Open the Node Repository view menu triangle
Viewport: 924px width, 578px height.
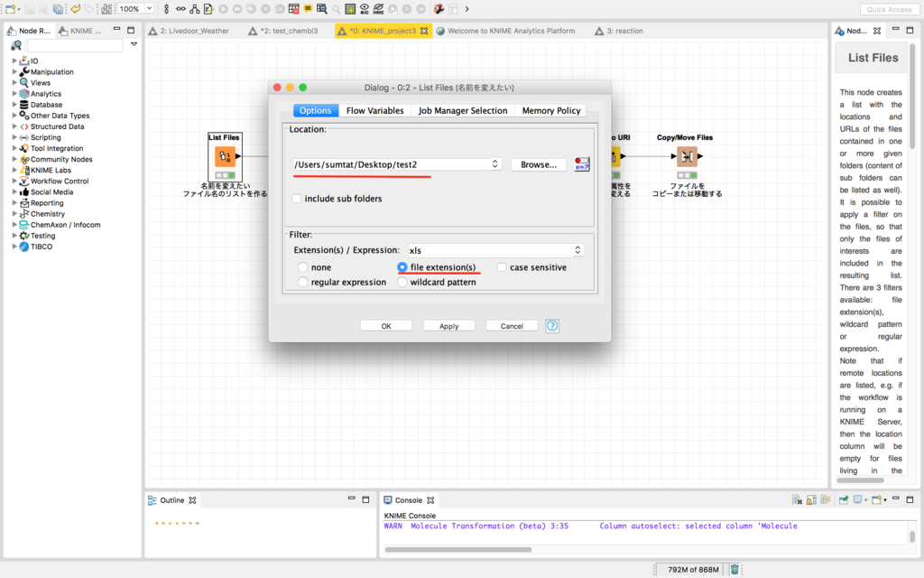tap(134, 44)
